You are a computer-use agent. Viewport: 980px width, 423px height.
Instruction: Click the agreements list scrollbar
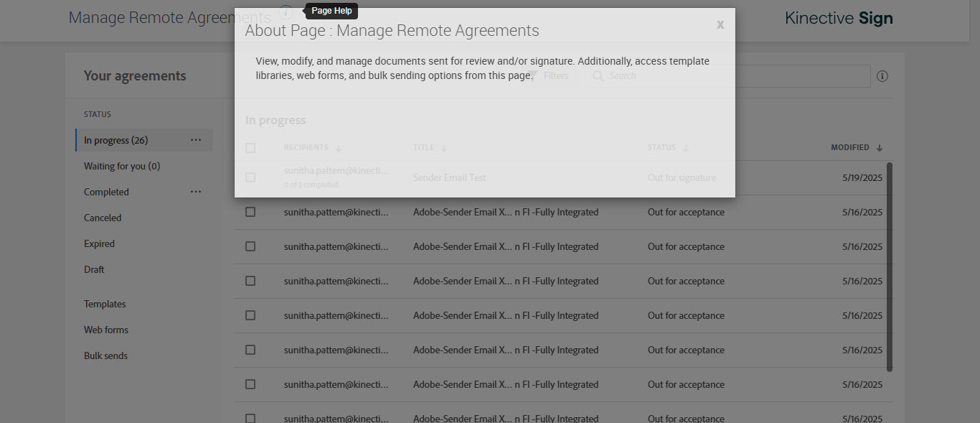(x=890, y=266)
